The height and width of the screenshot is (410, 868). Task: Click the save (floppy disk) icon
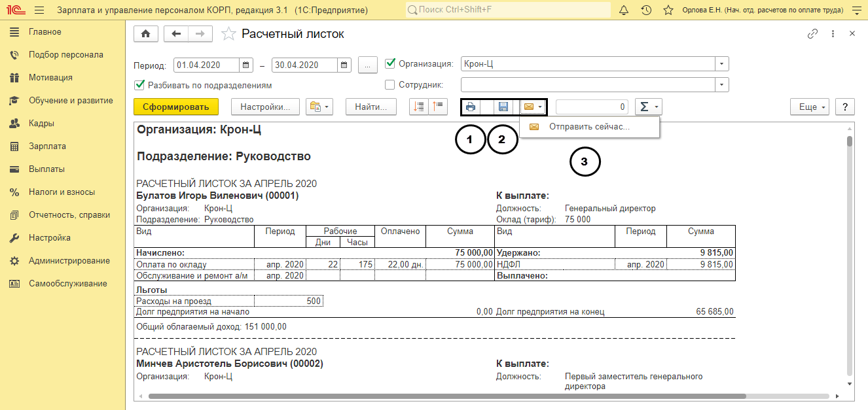coord(503,107)
